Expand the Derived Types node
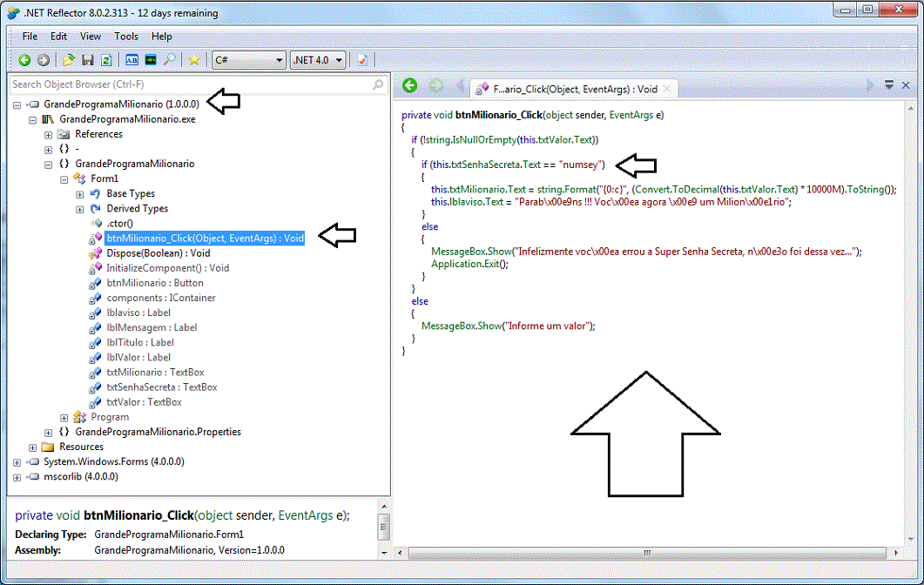The image size is (924, 585). pyautogui.click(x=79, y=209)
